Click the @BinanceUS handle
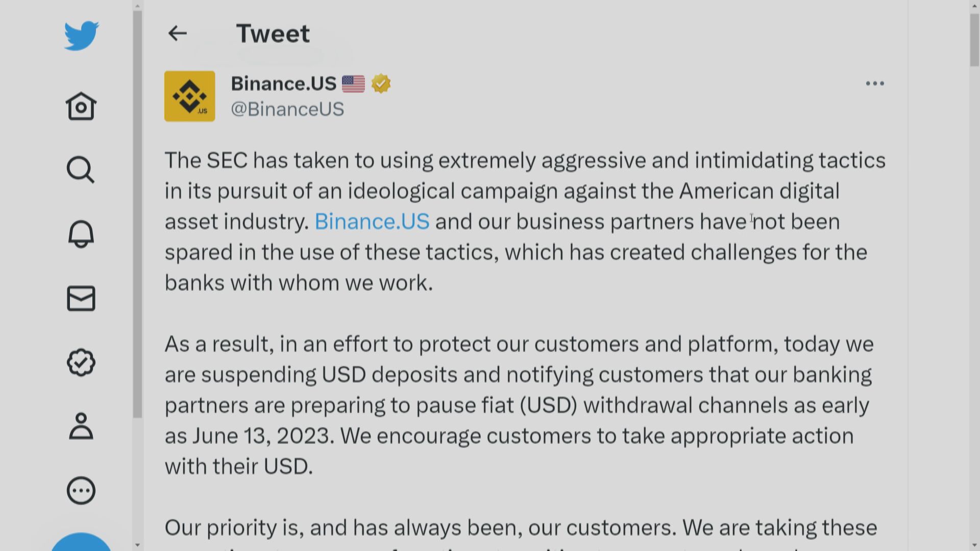Viewport: 980px width, 551px height. [x=287, y=109]
